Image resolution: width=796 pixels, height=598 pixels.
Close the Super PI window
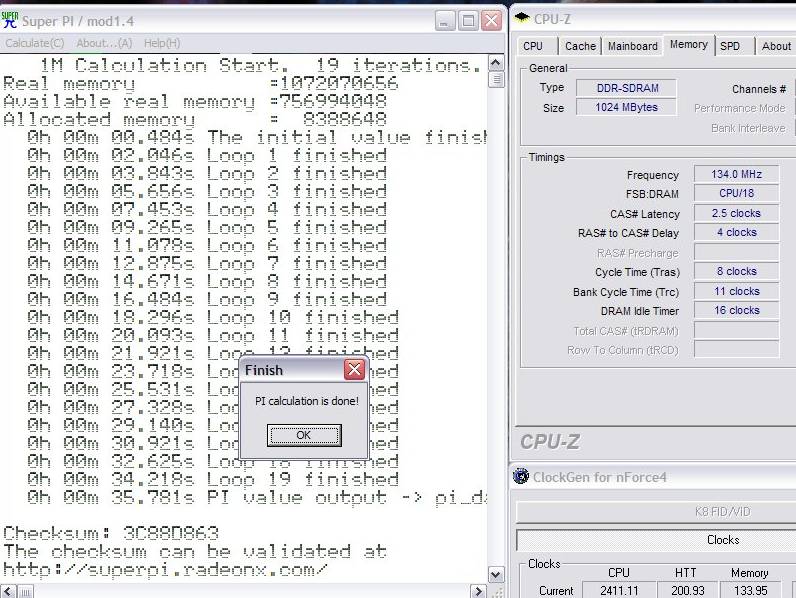pos(491,21)
